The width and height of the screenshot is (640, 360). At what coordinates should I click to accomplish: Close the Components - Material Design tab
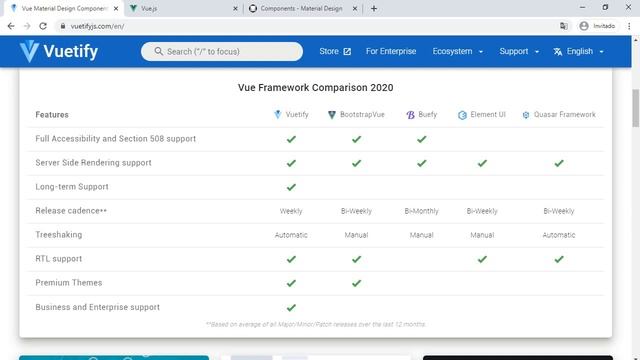coord(355,9)
